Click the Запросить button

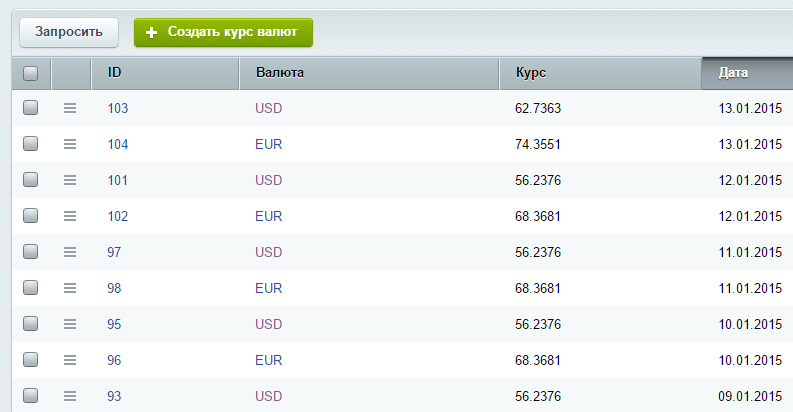point(69,32)
